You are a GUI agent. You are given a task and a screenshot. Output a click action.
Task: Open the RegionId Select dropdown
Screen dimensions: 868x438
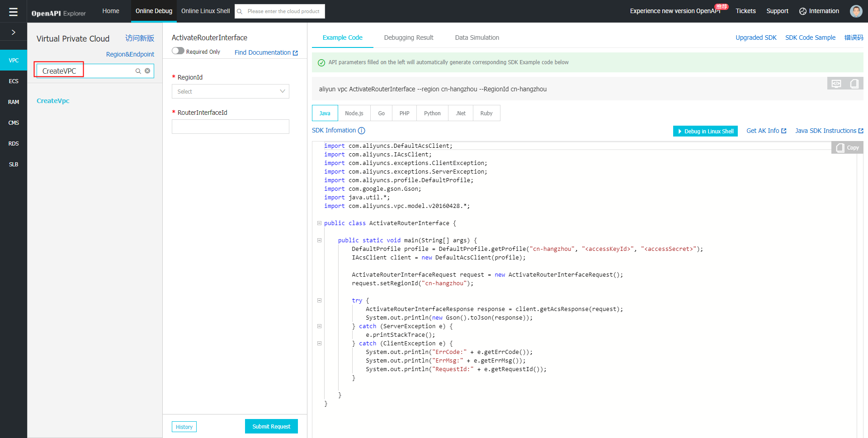tap(231, 91)
